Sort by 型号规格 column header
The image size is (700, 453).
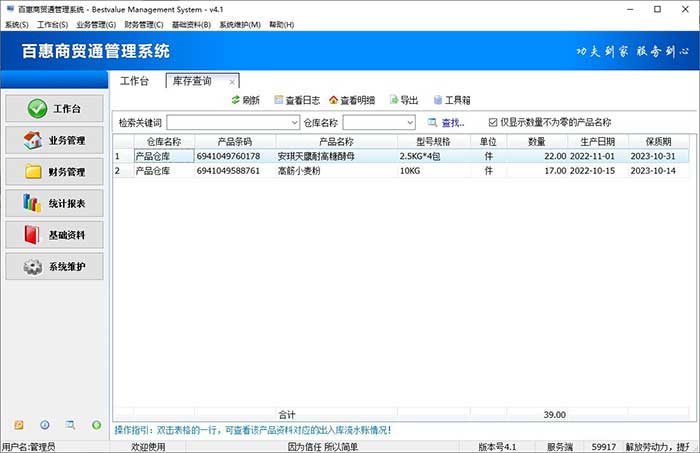tap(433, 141)
